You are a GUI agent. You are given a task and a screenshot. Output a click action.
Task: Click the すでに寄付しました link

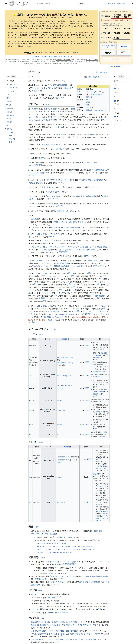coord(66,57)
